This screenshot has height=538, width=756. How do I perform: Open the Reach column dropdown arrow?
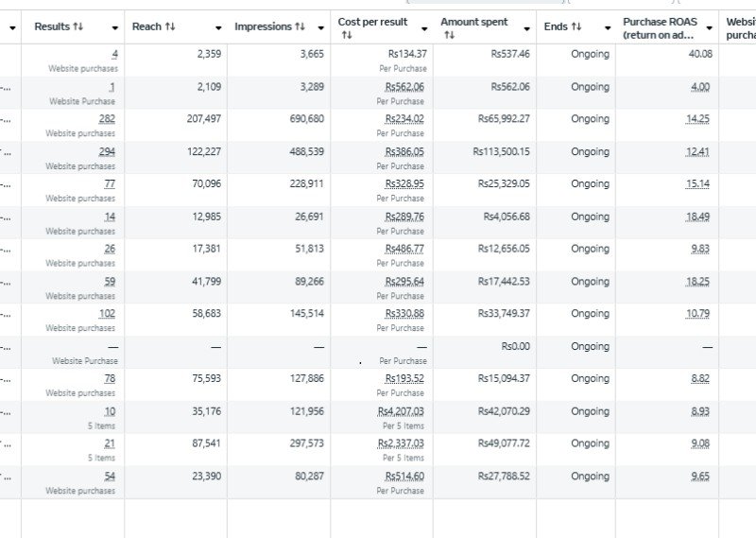click(218, 28)
